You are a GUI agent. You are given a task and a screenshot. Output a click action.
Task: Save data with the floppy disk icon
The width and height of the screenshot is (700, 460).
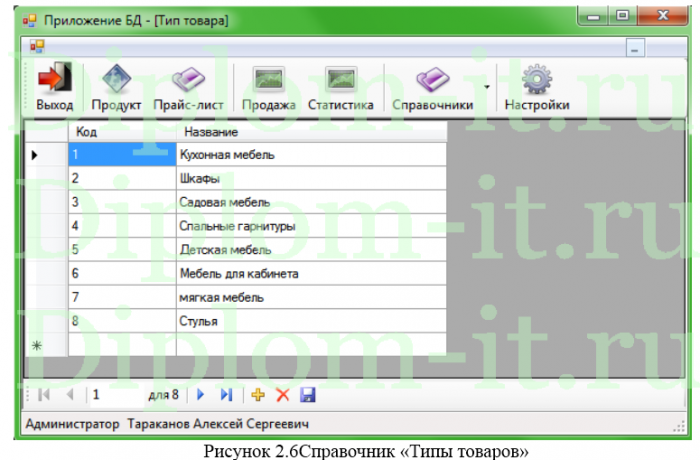[x=308, y=395]
